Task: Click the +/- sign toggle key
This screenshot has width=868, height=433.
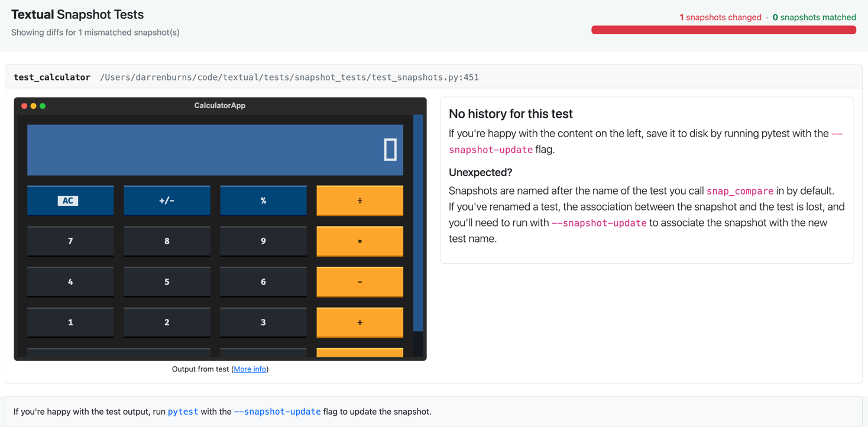Action: point(167,201)
